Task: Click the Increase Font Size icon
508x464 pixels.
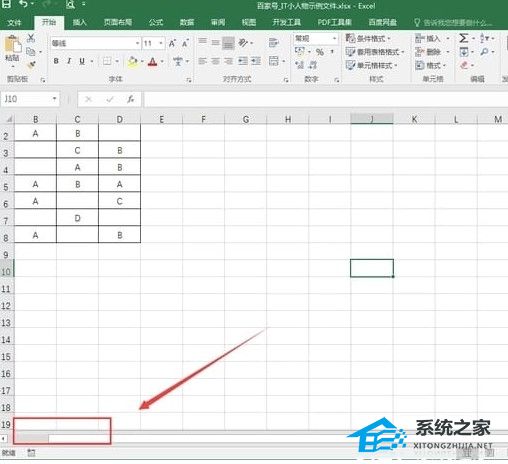Action: click(x=172, y=43)
